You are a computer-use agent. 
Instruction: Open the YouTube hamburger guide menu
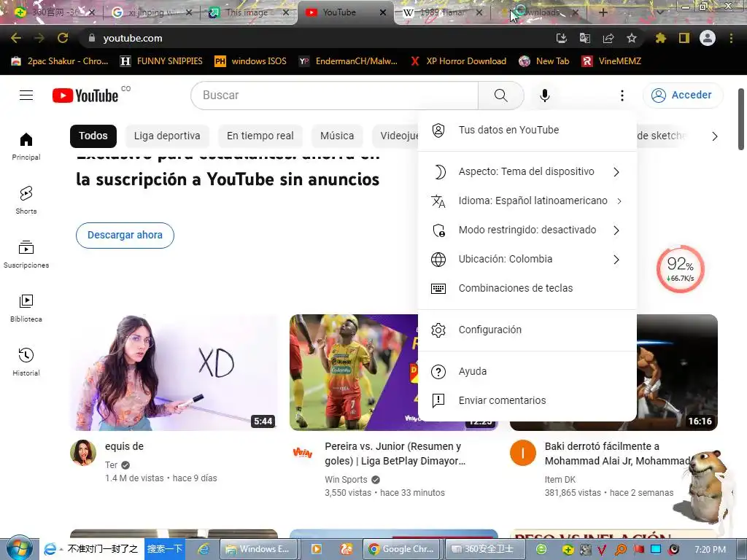click(26, 96)
